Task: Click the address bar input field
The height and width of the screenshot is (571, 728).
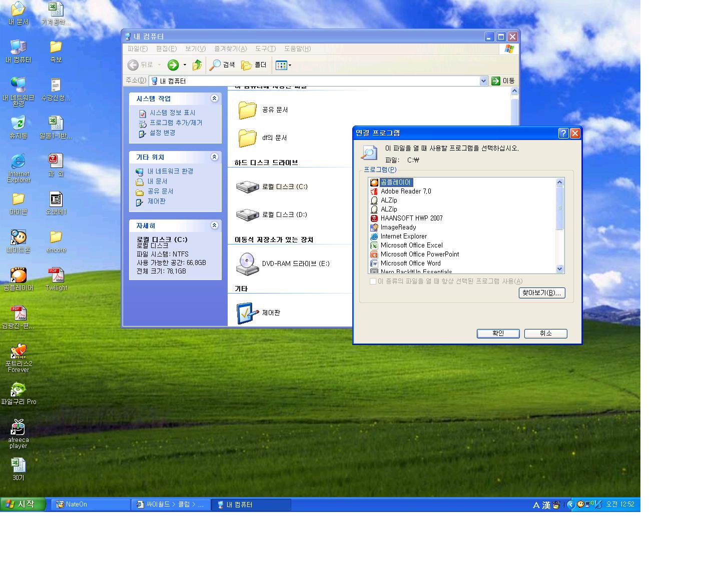Action: tap(318, 81)
